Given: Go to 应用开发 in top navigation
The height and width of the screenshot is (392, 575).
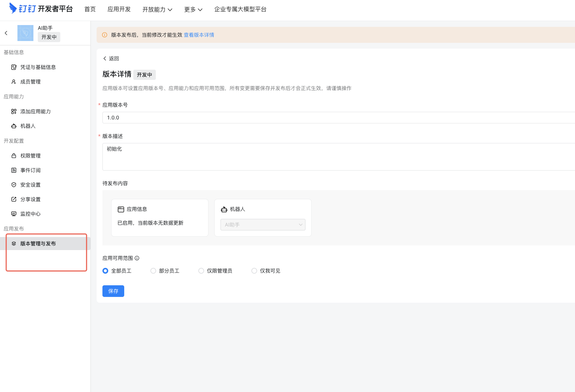Looking at the screenshot, I should coord(119,9).
